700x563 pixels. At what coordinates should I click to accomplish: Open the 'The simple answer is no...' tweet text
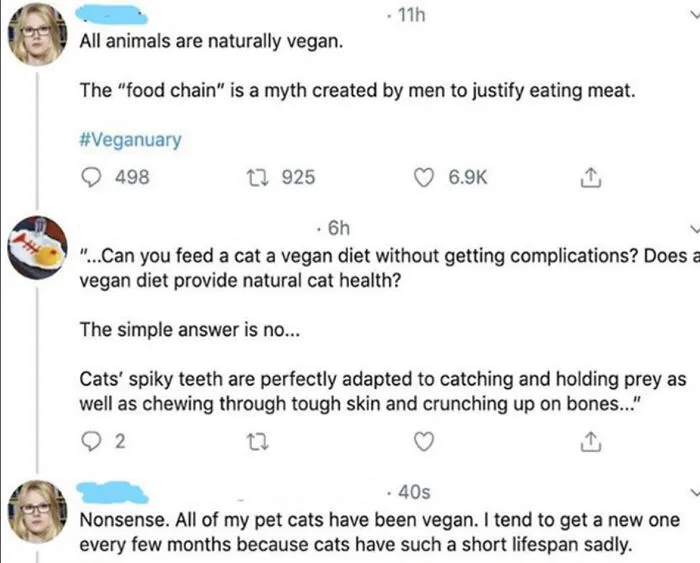click(190, 330)
